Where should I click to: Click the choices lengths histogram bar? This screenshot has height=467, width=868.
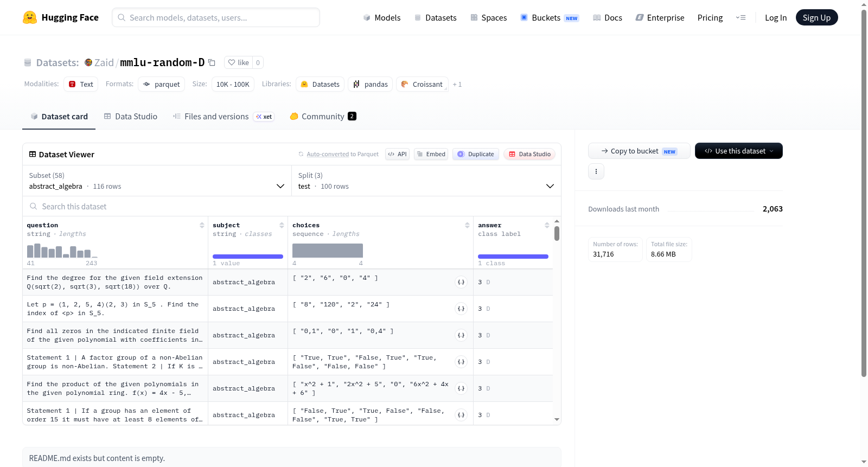coord(328,251)
